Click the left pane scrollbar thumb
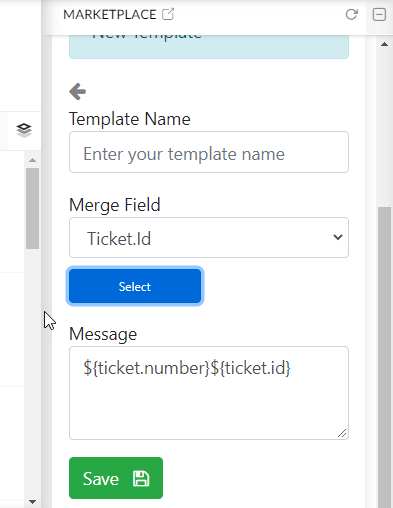 32,208
